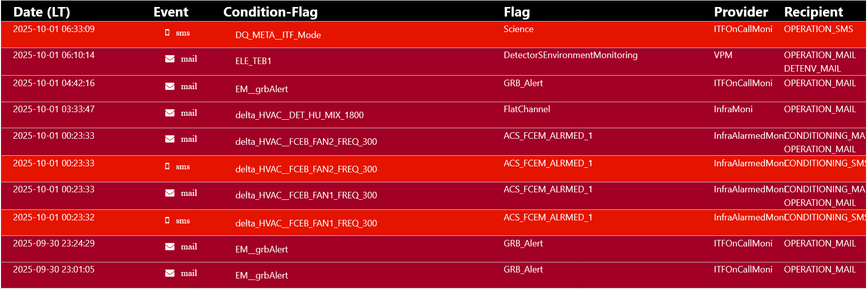Click the sms icon in the 00:23:33 FAN2 row

(x=167, y=166)
